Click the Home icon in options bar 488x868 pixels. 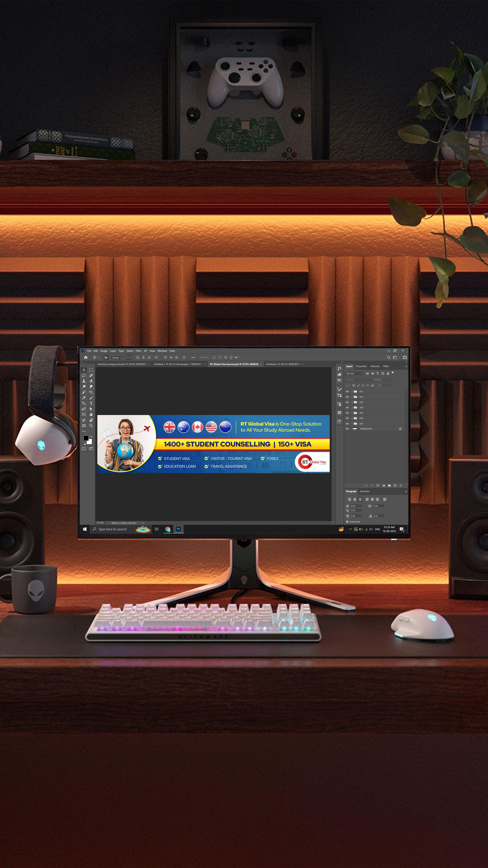(86, 358)
